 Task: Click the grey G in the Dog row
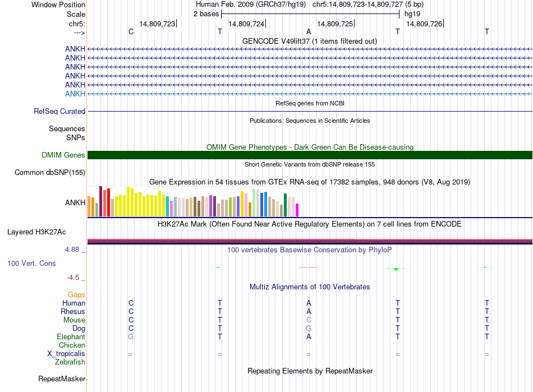coord(309,329)
